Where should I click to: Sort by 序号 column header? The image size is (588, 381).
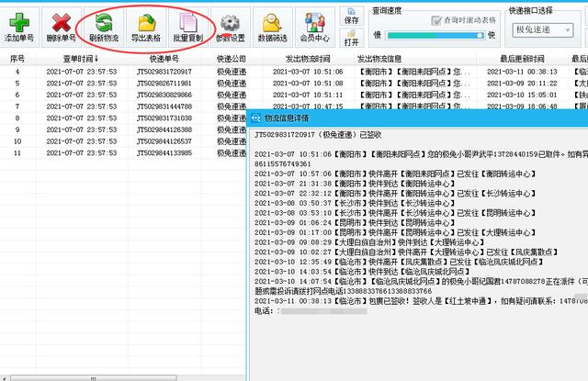[x=17, y=59]
